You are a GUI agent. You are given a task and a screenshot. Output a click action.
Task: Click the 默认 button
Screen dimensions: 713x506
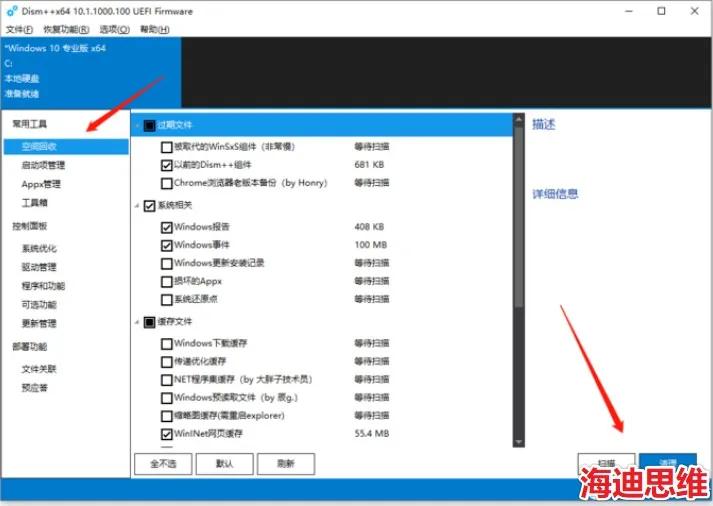pos(225,464)
